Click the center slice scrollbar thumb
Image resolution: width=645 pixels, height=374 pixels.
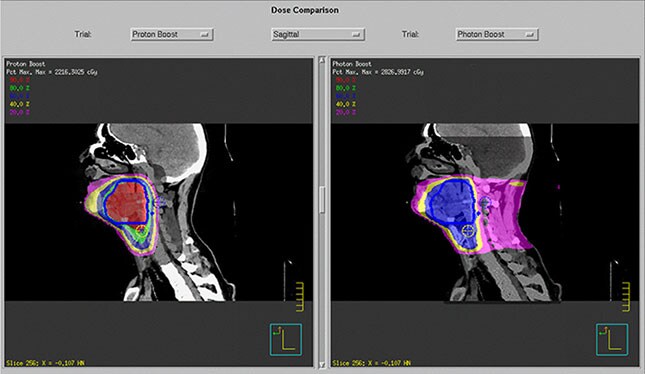click(x=322, y=200)
